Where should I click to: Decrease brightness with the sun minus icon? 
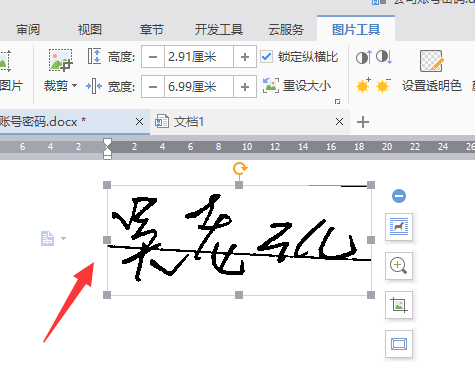click(383, 86)
